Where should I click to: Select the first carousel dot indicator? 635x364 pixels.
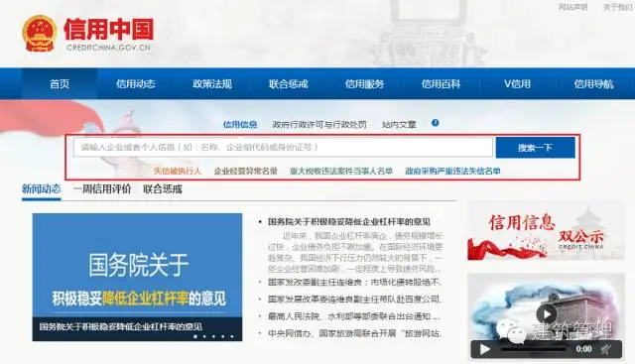[195, 336]
